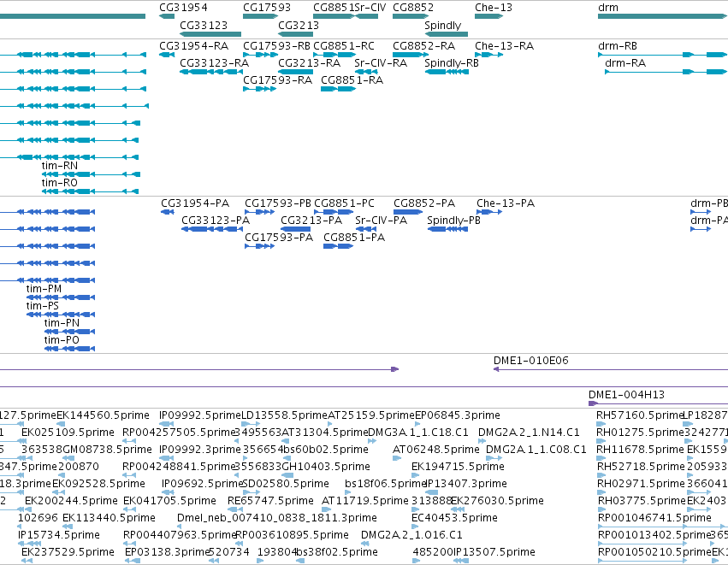Screen dimensions: 728x565
Task: Select the EP03138.3prime EST label
Action: click(x=168, y=552)
